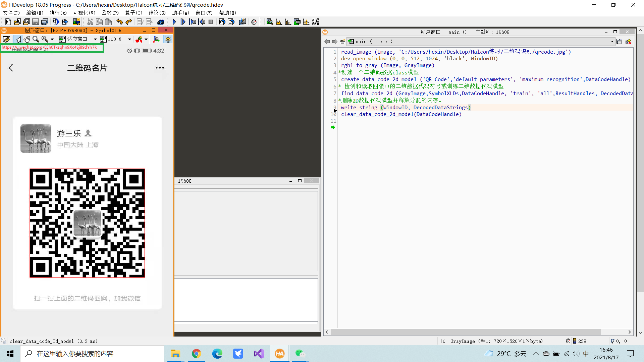
Task: Expand the 100 % zoom dropdown
Action: [x=129, y=40]
